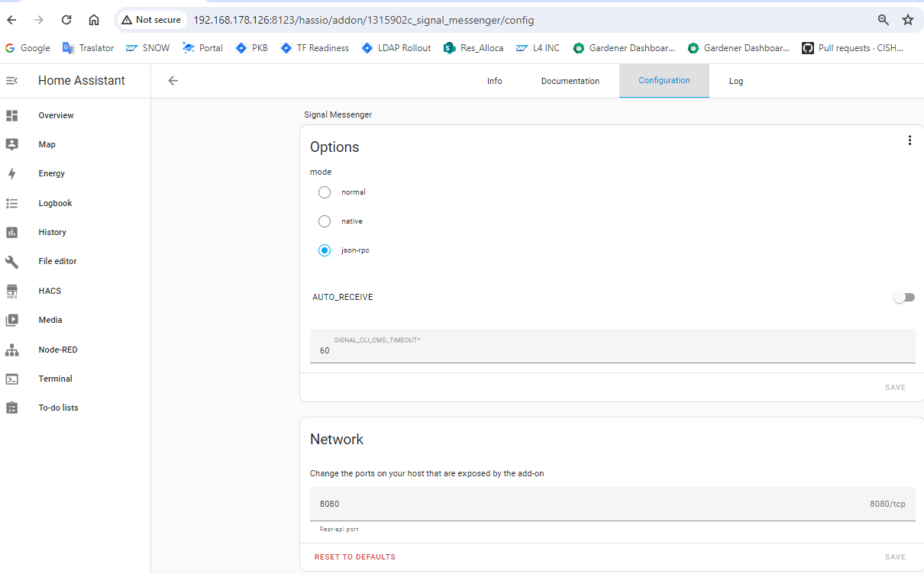This screenshot has width=924, height=574.
Task: Click RESET TO DEFAULTS
Action: point(354,556)
